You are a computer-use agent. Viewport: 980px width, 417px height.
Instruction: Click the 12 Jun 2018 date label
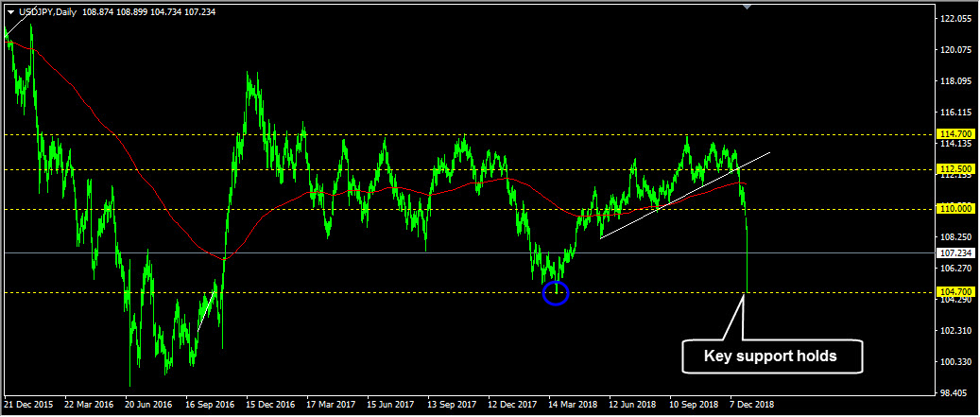point(633,405)
